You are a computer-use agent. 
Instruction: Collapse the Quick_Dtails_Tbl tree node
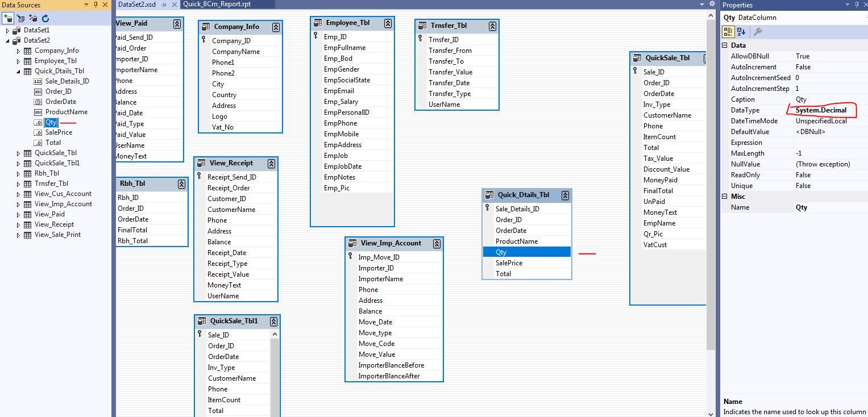click(x=18, y=71)
